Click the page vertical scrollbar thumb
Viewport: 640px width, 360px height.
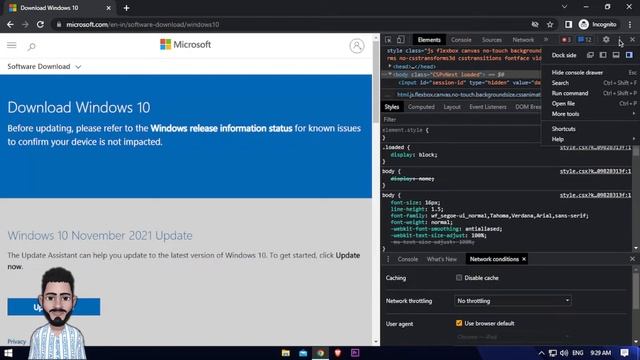pyautogui.click(x=376, y=82)
